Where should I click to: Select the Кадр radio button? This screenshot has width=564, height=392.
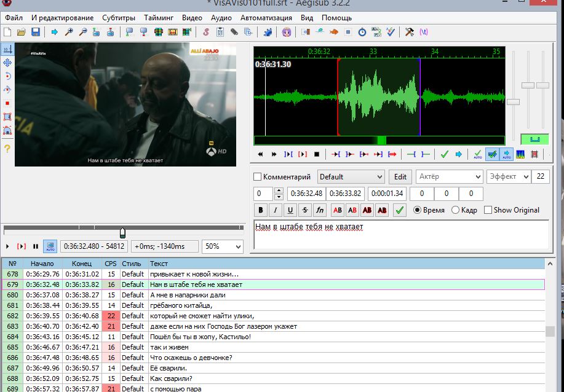pos(456,210)
